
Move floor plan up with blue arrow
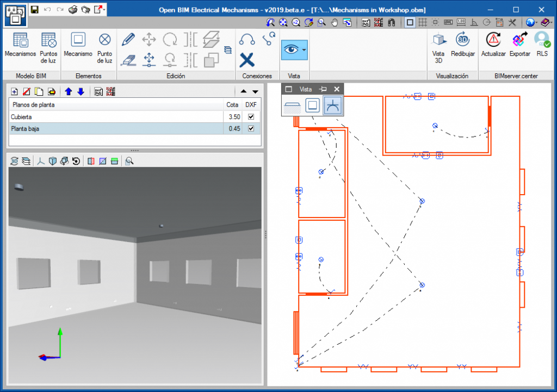tap(69, 91)
